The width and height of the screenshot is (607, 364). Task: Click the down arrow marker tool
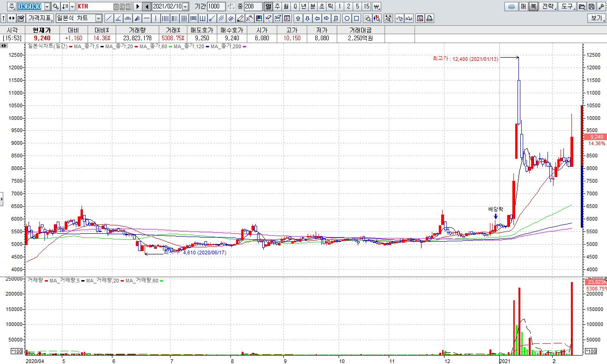pyautogui.click(x=307, y=19)
